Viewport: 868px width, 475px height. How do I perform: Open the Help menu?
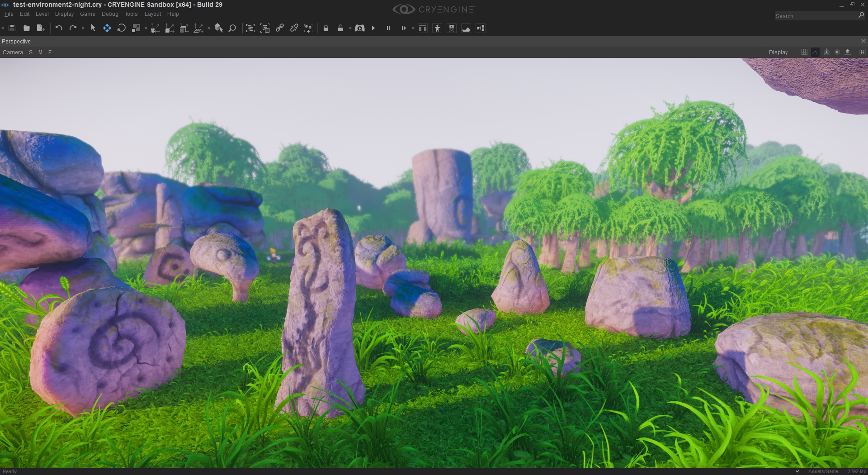click(173, 14)
